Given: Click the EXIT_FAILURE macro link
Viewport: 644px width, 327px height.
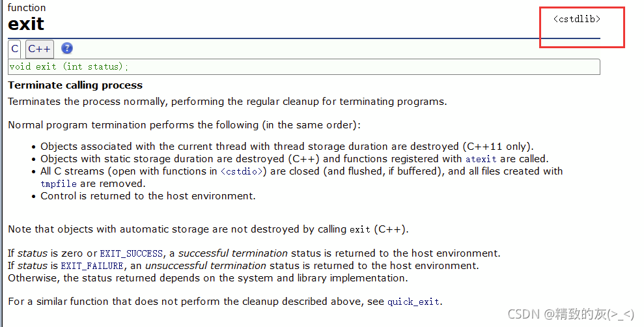Looking at the screenshot, I should coord(92,266).
